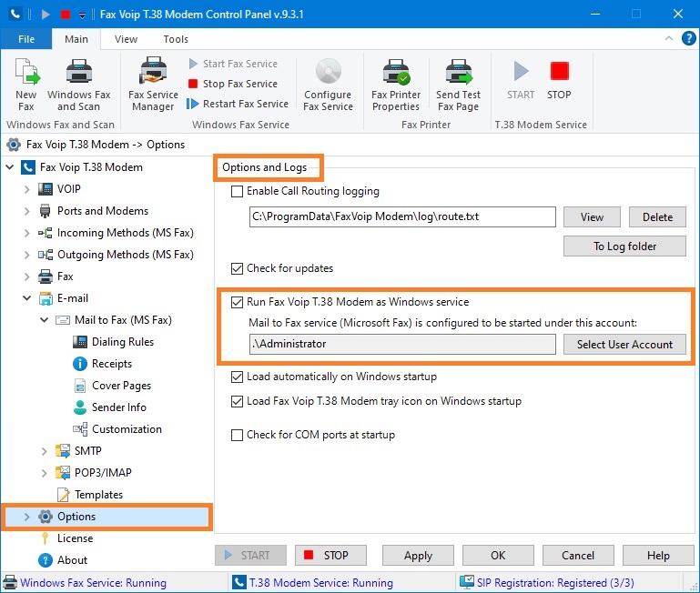Image resolution: width=700 pixels, height=593 pixels.
Task: Click Stop Fax Service in ribbon
Action: (x=233, y=84)
